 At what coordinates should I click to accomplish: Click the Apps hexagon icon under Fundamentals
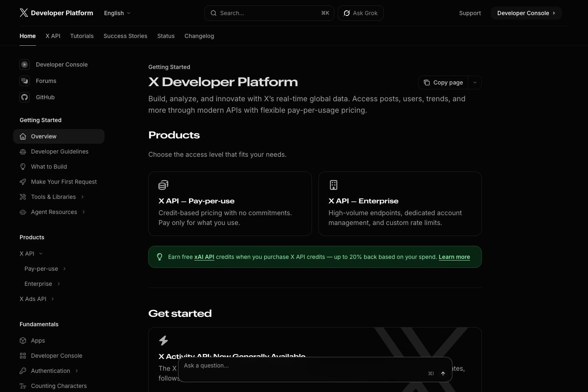(x=23, y=341)
